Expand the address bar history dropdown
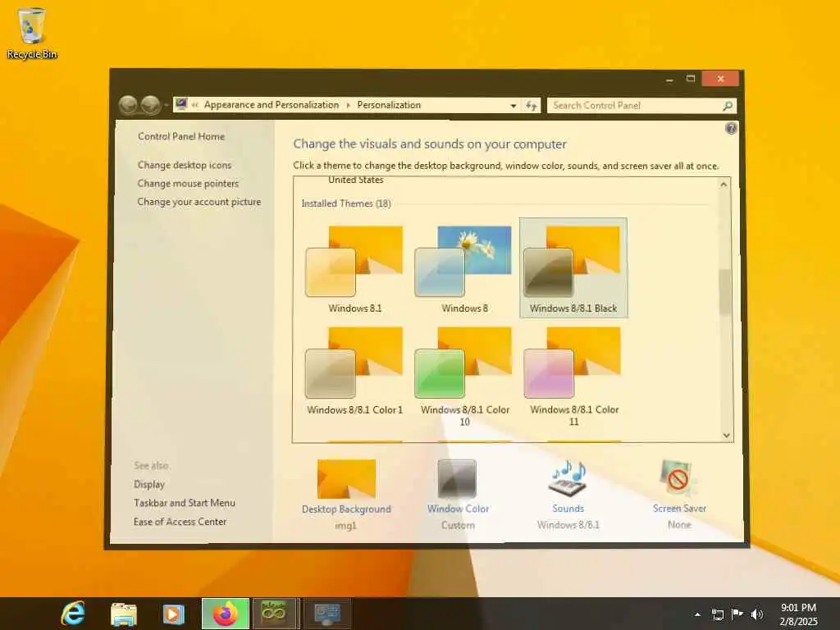Image resolution: width=840 pixels, height=630 pixels. (x=514, y=106)
